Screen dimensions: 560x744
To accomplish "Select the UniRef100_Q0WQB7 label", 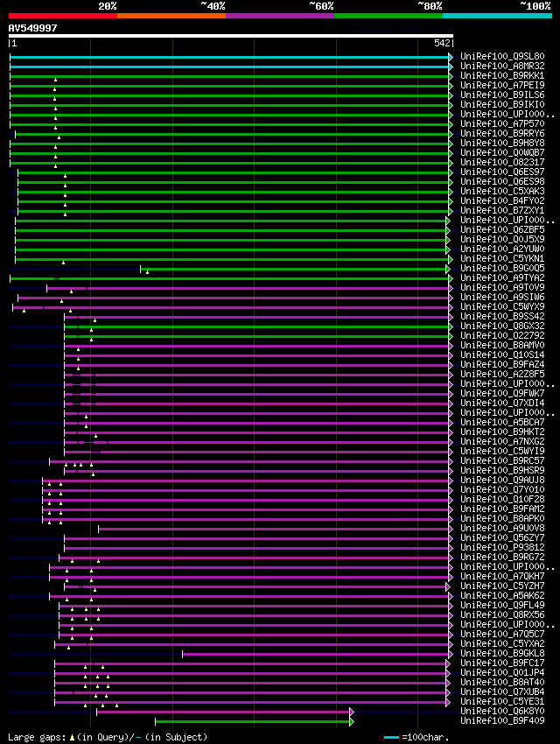I will pyautogui.click(x=502, y=153).
